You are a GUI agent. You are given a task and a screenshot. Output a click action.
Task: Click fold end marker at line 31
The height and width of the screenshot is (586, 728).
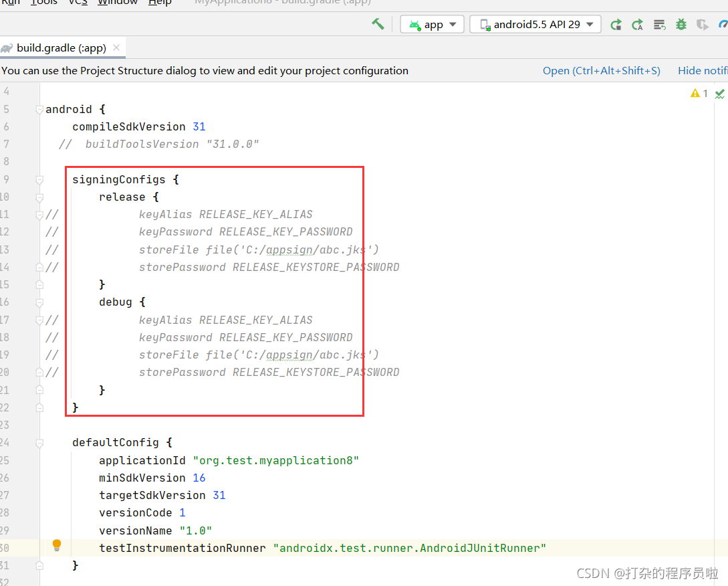coord(39,565)
